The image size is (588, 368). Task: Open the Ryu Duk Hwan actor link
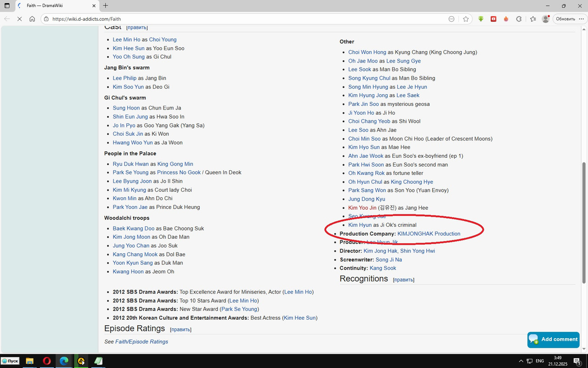click(x=131, y=164)
